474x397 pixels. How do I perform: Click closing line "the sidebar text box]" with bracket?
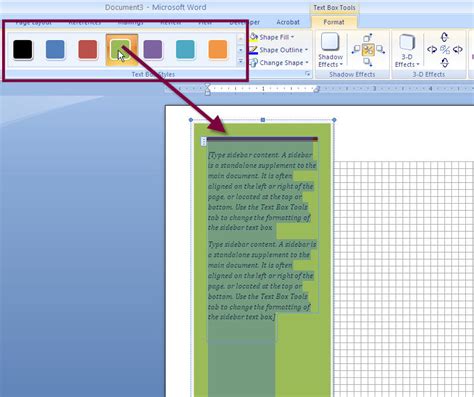pos(242,317)
